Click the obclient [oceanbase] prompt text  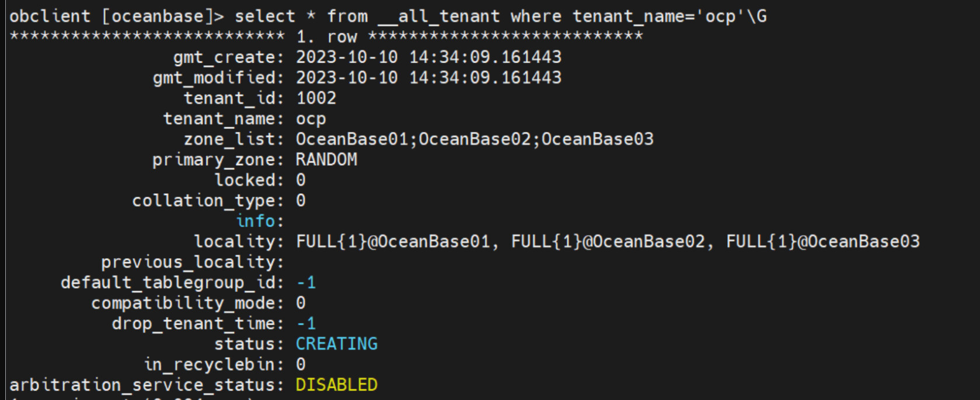[117, 16]
